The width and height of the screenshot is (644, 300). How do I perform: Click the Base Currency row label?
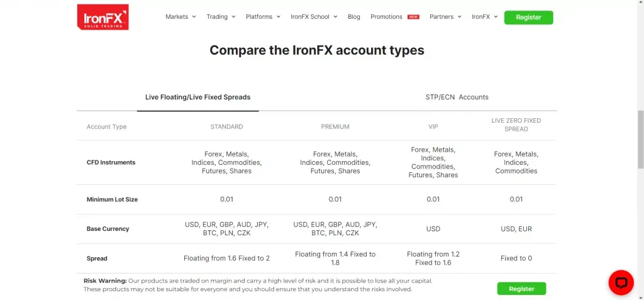(108, 229)
